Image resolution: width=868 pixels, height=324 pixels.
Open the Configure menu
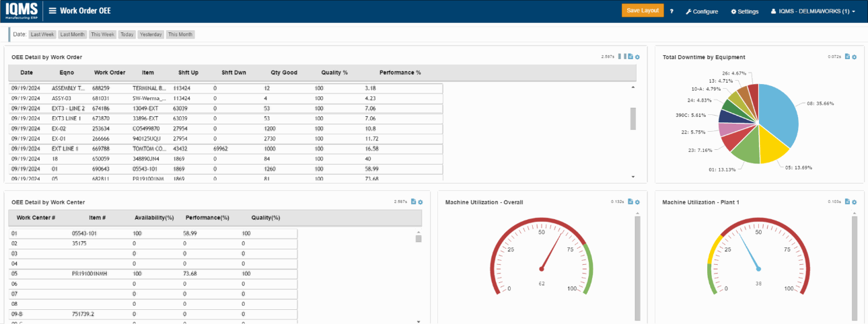click(x=701, y=11)
